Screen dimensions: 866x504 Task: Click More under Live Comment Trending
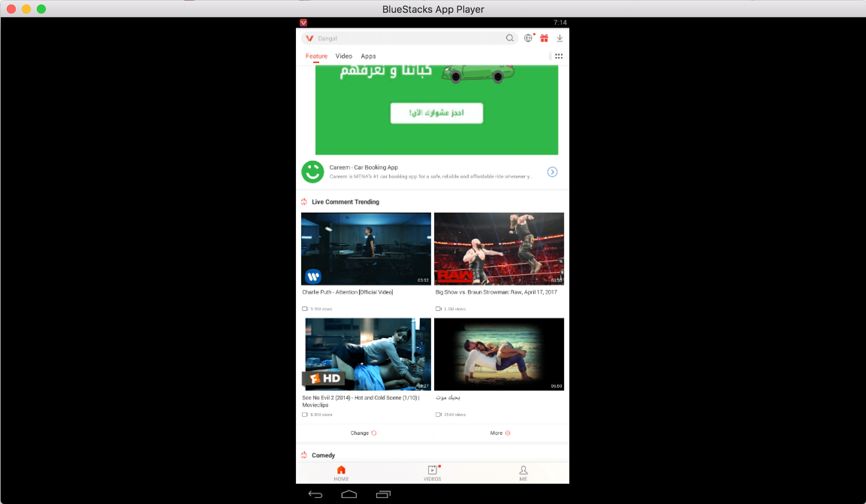[x=500, y=433]
